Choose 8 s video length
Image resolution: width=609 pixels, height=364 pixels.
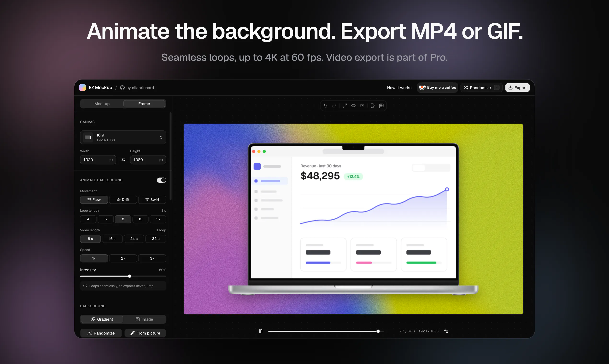coord(90,239)
